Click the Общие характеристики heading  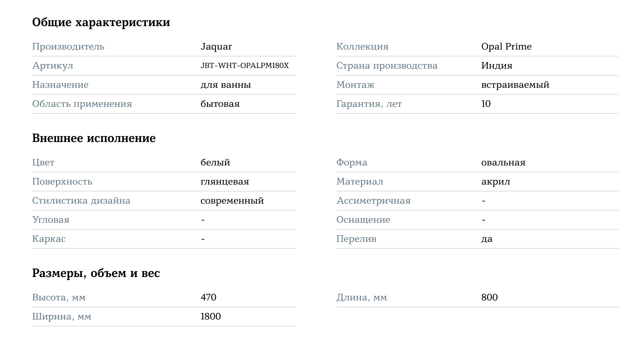(x=101, y=22)
